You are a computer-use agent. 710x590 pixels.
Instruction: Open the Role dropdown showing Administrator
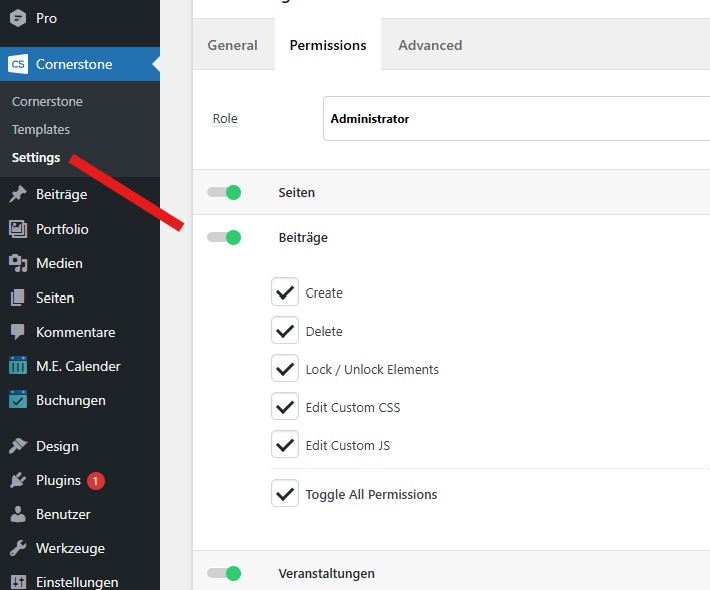[x=515, y=119]
